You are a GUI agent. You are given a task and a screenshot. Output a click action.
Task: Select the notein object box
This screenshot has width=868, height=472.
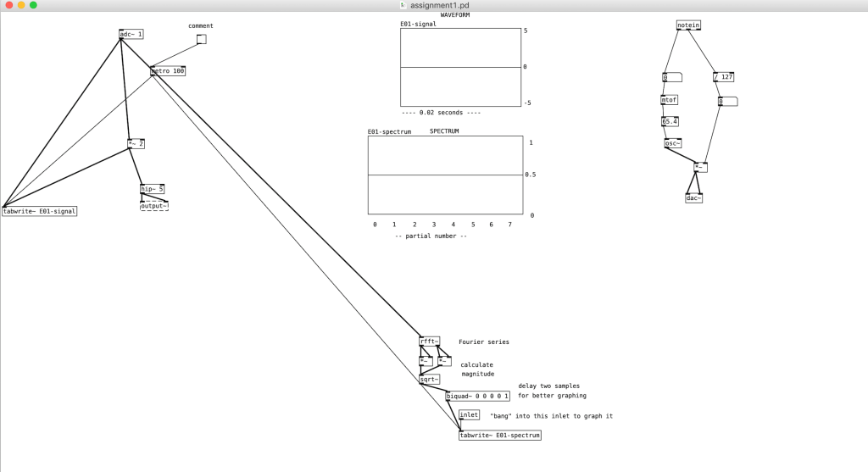[688, 25]
